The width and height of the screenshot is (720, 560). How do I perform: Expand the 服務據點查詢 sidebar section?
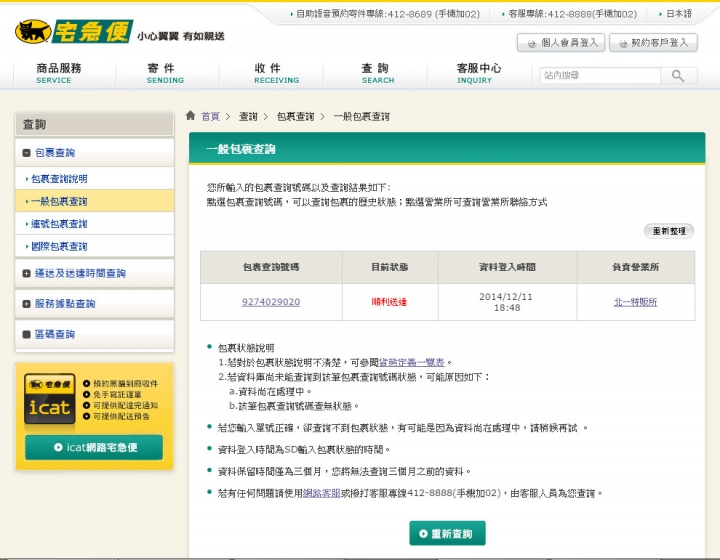[26, 304]
